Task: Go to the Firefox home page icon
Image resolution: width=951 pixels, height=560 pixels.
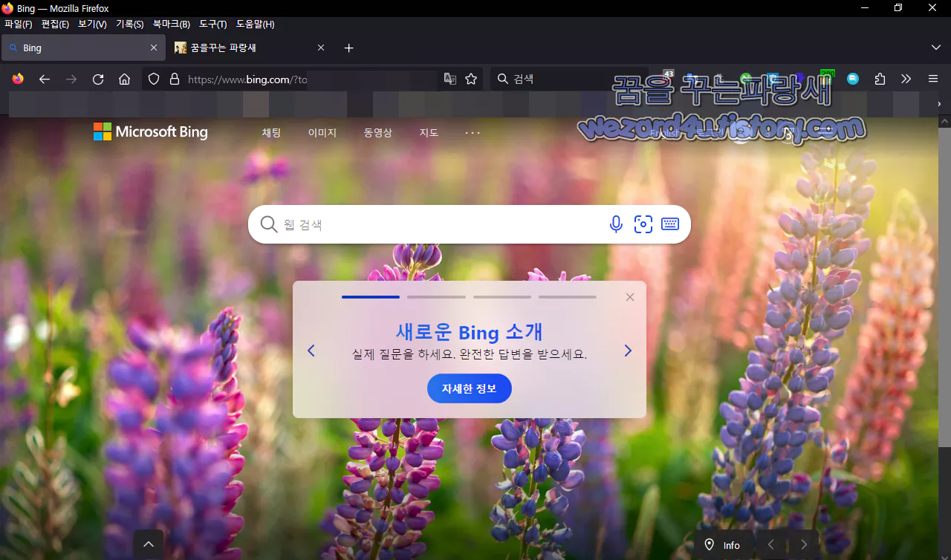Action: 125,79
